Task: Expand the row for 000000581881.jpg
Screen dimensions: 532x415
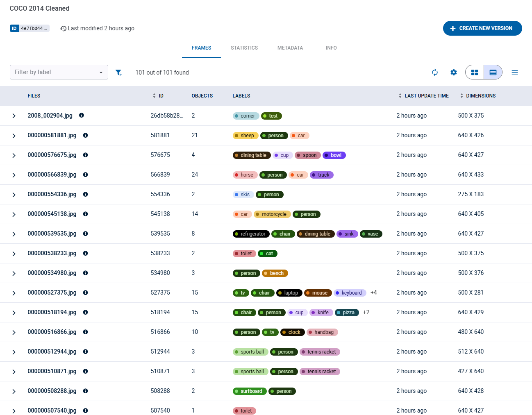Action: click(x=14, y=135)
